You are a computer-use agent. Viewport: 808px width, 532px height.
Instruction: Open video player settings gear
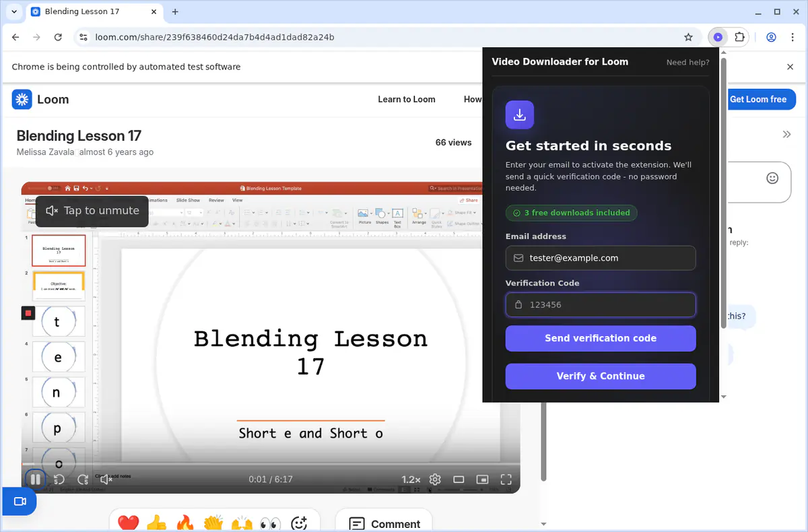[x=435, y=479]
